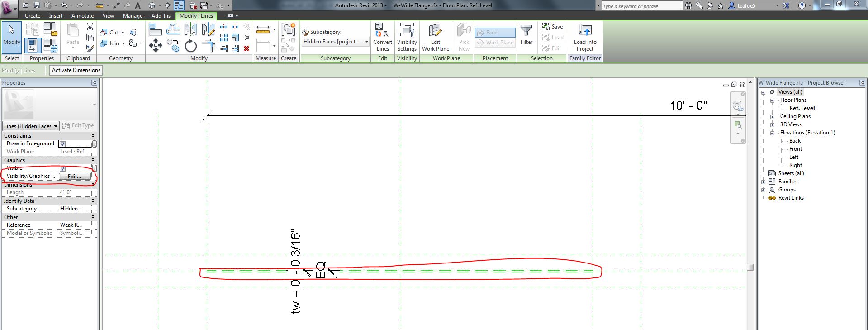The height and width of the screenshot is (330, 868).
Task: Click the Visibility/Graphics Edit button
Action: pyautogui.click(x=75, y=177)
